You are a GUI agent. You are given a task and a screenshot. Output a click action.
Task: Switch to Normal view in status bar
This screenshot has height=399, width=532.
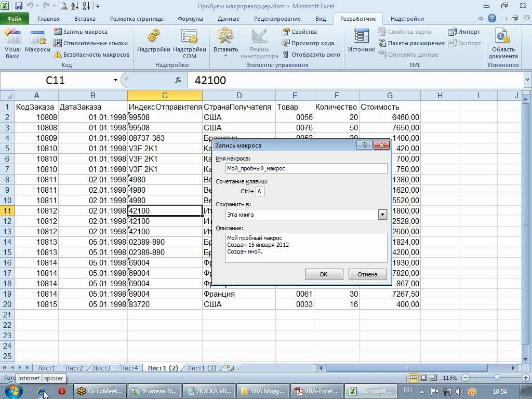[414, 378]
